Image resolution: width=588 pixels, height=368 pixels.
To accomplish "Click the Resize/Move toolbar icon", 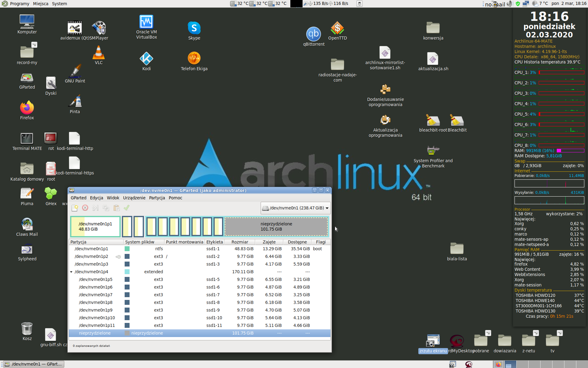I will pyautogui.click(x=96, y=208).
